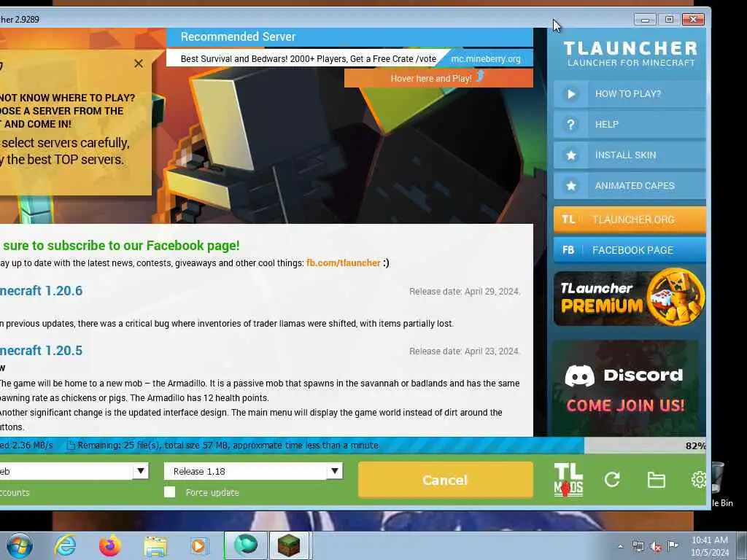Click the How To Play play icon
This screenshot has height=560, width=747.
pos(570,94)
